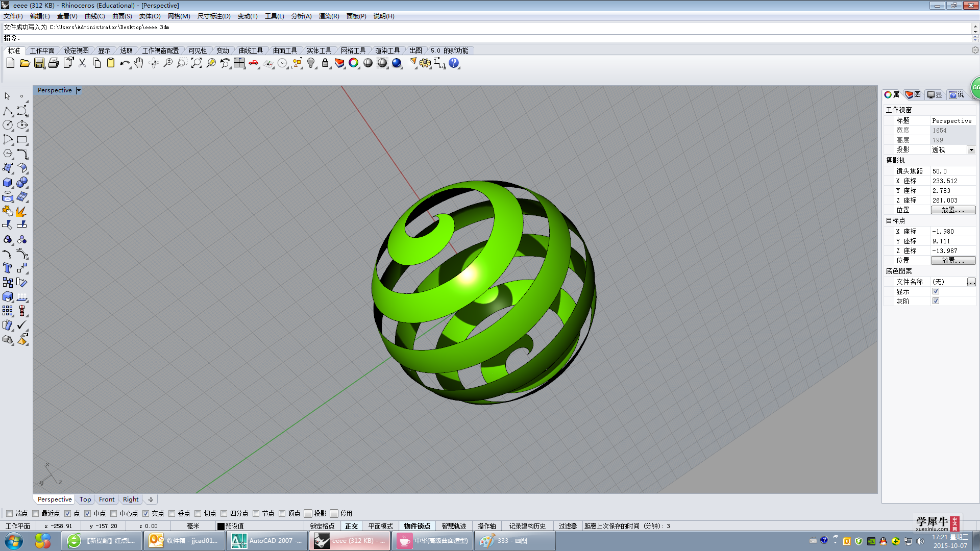
Task: Select the Boolean union spheres tool
Action: tap(22, 182)
